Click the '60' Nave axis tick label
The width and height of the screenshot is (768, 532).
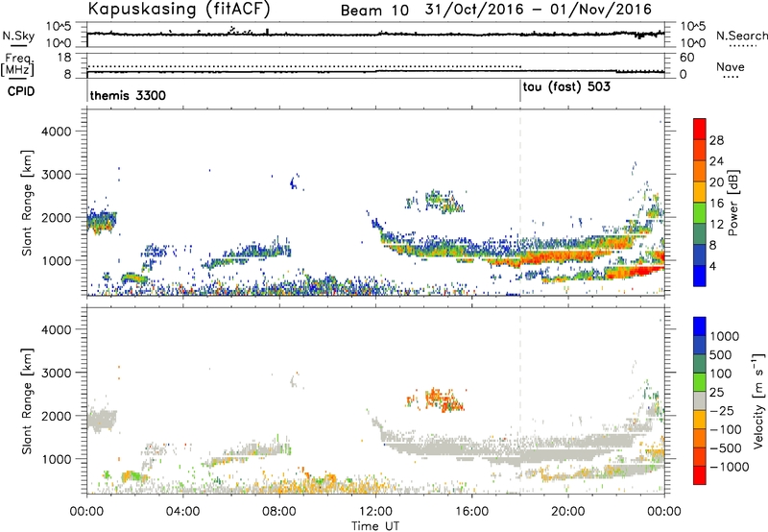(686, 58)
